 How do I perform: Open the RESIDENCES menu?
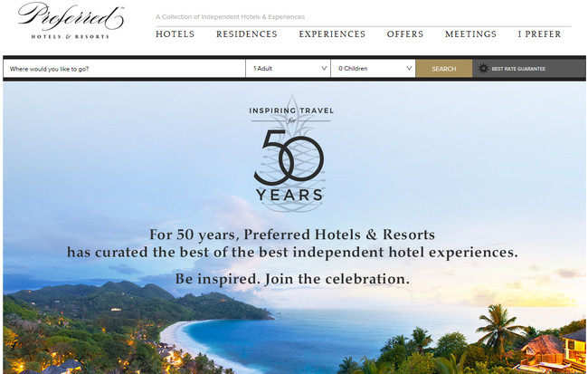tap(247, 34)
